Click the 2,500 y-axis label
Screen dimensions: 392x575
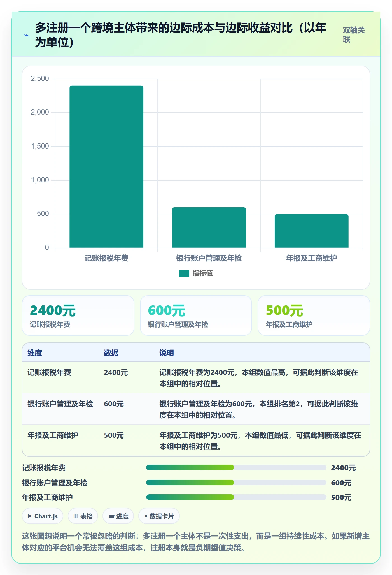40,78
